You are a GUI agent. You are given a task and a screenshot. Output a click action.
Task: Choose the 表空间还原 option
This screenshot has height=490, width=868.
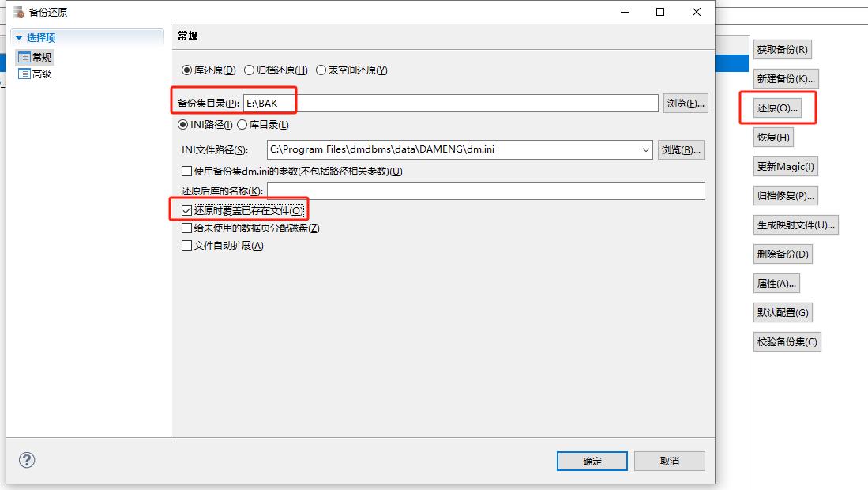coord(321,70)
